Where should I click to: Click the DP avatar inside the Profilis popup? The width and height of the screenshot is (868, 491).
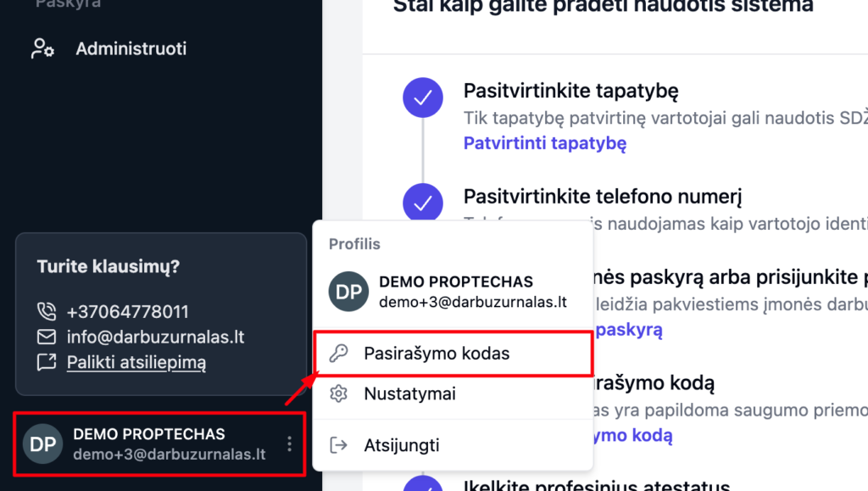pyautogui.click(x=348, y=292)
